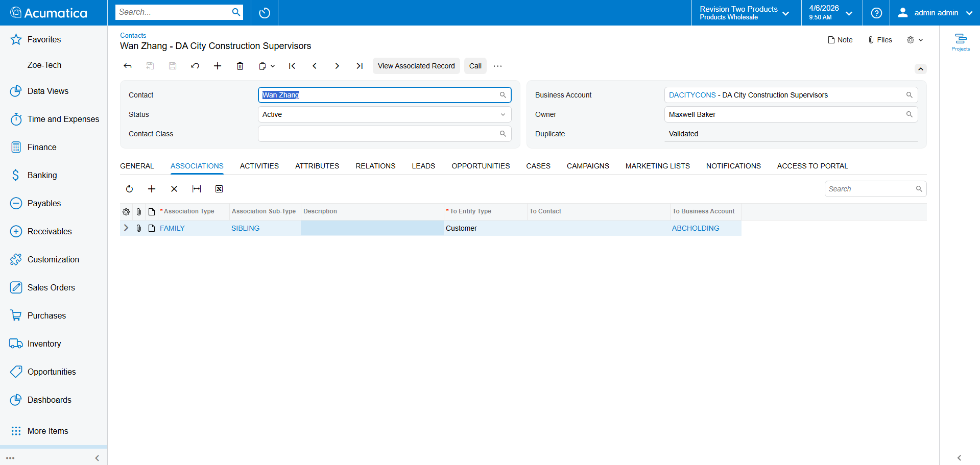Fit the associations grid columns to width

click(x=197, y=189)
